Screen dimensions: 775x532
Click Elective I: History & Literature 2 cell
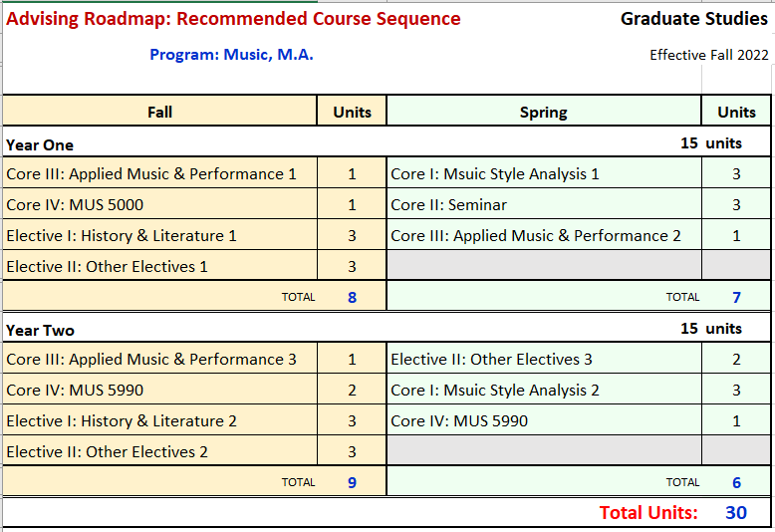122,421
